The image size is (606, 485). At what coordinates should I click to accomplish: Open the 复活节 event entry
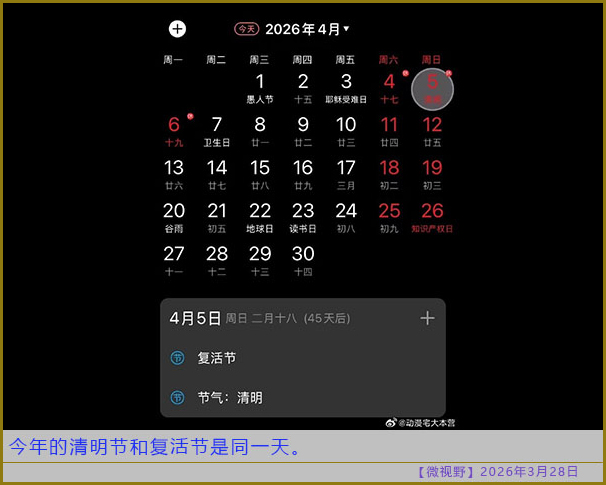217,358
